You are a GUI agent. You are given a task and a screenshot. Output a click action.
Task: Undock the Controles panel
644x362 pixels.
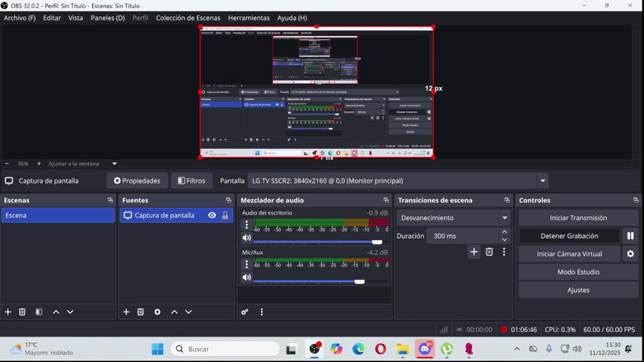(636, 200)
